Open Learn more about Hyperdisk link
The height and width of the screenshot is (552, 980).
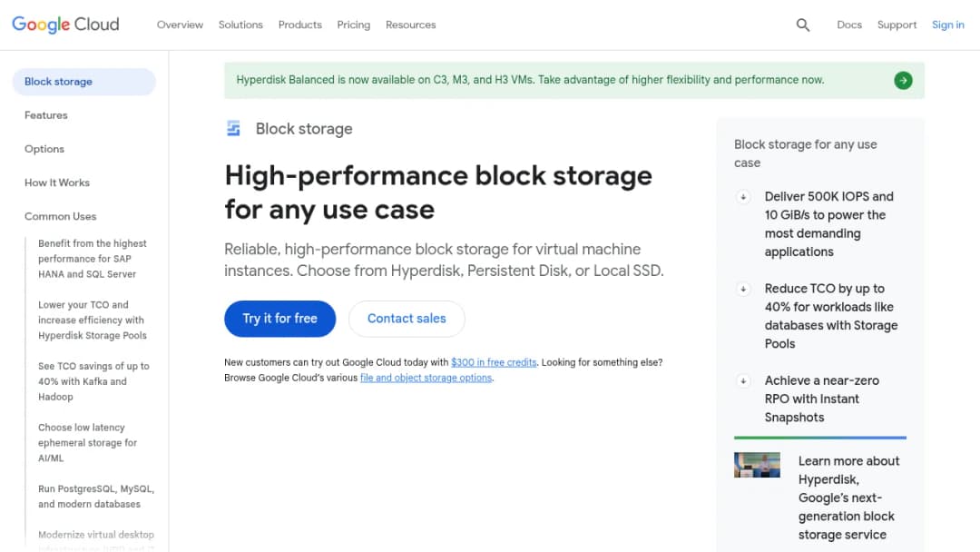point(848,498)
